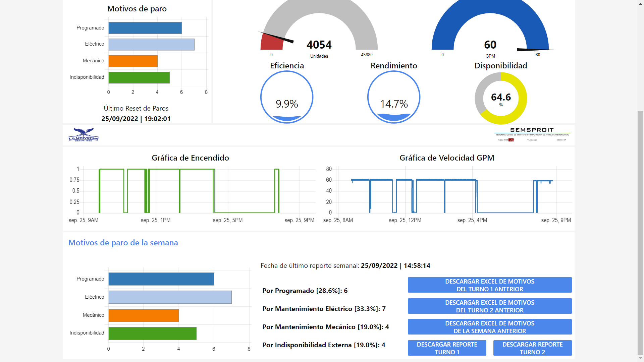Click the Disponibilidad 64.6 donut gauge
644x362 pixels.
501,98
